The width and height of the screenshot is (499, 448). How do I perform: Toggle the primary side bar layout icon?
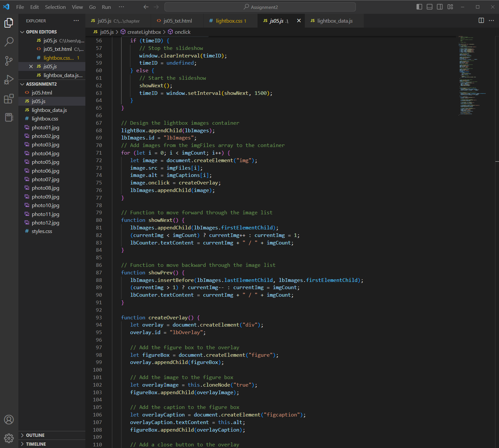pos(419,7)
